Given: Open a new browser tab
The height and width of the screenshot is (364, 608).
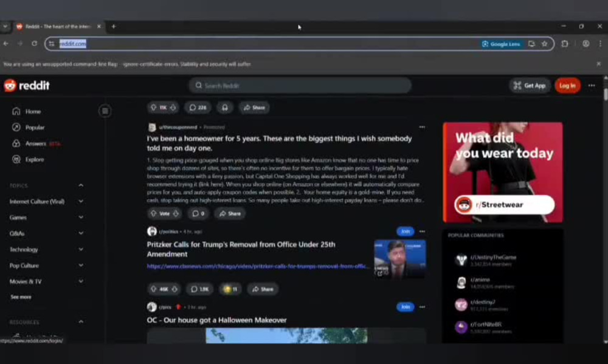Looking at the screenshot, I should [x=114, y=26].
